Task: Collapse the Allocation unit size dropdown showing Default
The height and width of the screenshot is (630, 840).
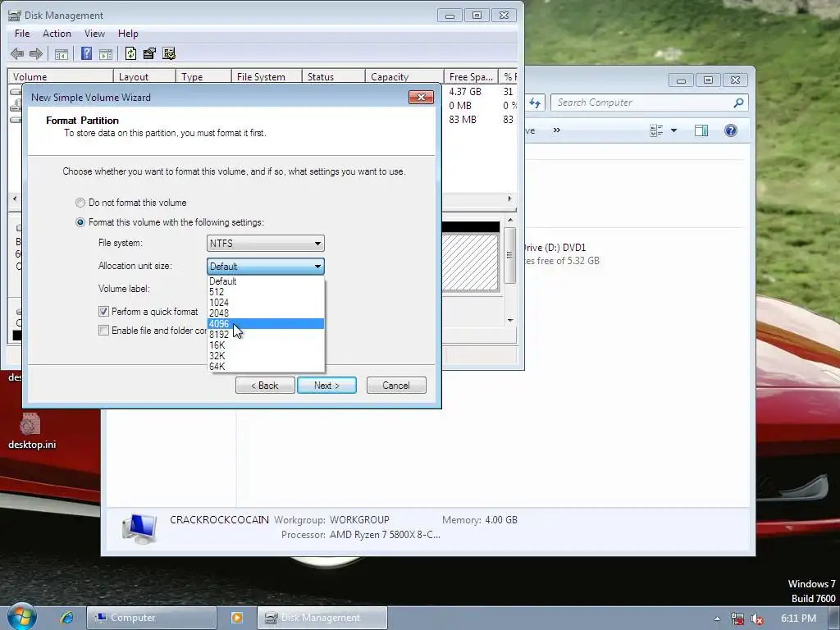Action: [265, 267]
